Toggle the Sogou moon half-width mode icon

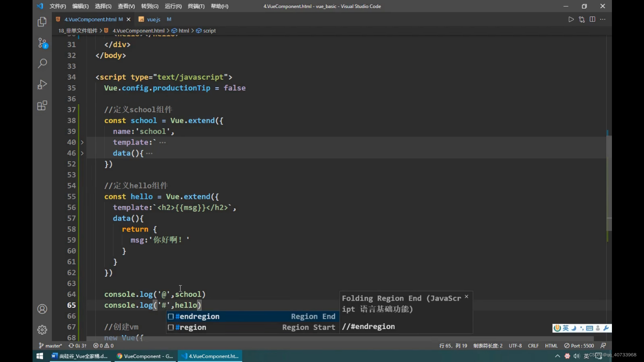click(x=574, y=328)
